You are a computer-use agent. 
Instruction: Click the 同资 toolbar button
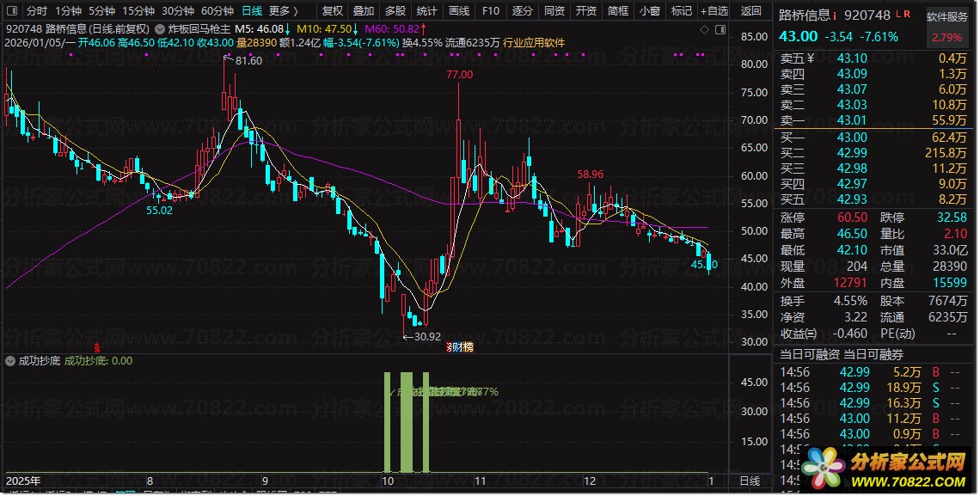pos(554,10)
